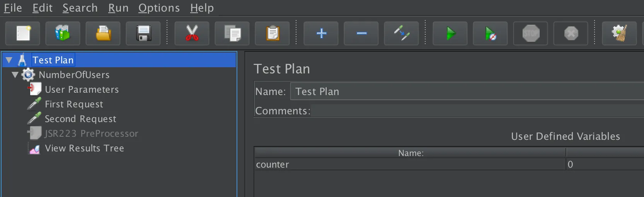Collapse the NumberOfUsers thread group
Image resolution: width=644 pixels, height=197 pixels.
(x=15, y=75)
